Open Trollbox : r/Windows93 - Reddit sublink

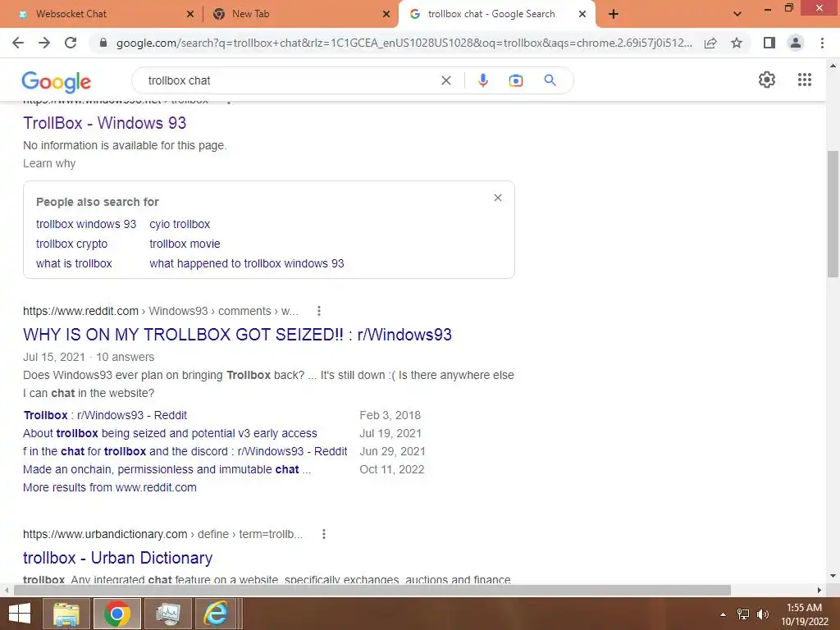105,415
